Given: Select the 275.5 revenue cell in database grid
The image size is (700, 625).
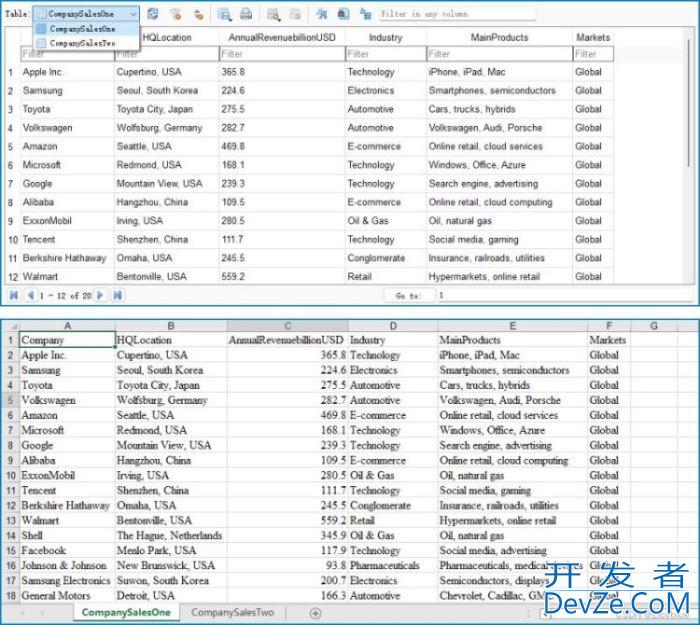Looking at the screenshot, I should 282,109.
